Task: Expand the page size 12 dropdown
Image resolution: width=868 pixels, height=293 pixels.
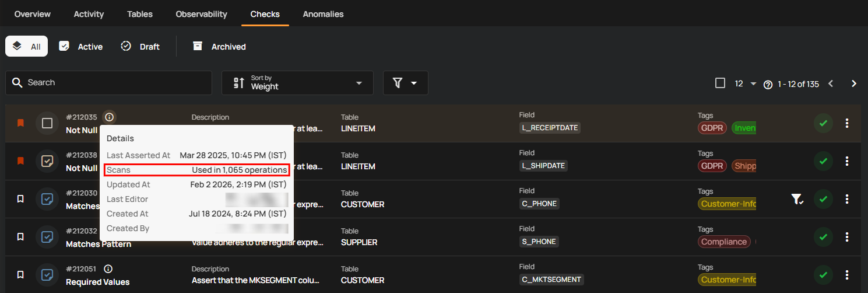Action: point(745,83)
